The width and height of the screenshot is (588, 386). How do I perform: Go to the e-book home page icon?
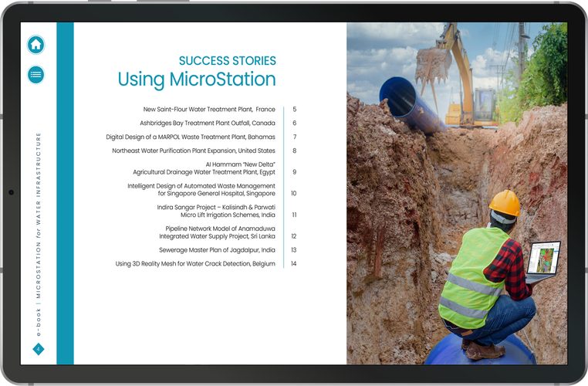pos(36,45)
